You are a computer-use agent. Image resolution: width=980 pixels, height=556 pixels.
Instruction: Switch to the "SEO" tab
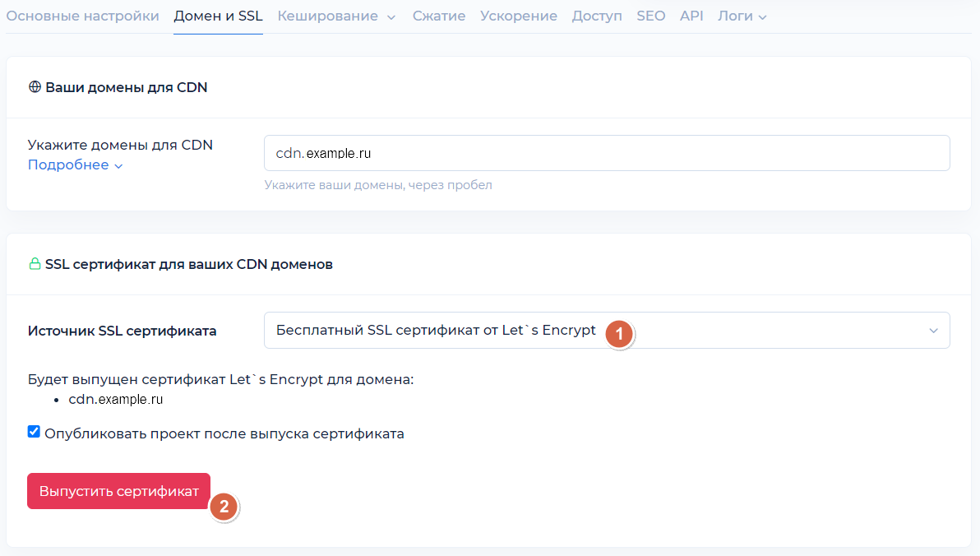click(x=650, y=16)
